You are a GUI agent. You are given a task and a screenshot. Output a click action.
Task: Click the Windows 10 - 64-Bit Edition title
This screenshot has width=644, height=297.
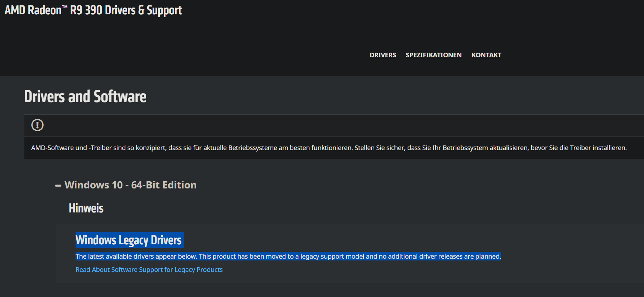click(x=130, y=185)
